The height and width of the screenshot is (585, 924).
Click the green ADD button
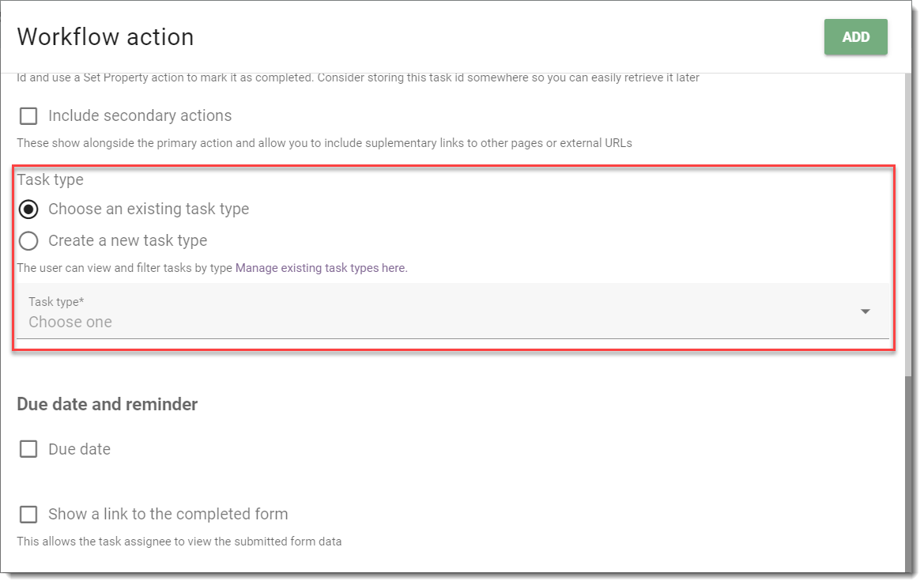855,37
